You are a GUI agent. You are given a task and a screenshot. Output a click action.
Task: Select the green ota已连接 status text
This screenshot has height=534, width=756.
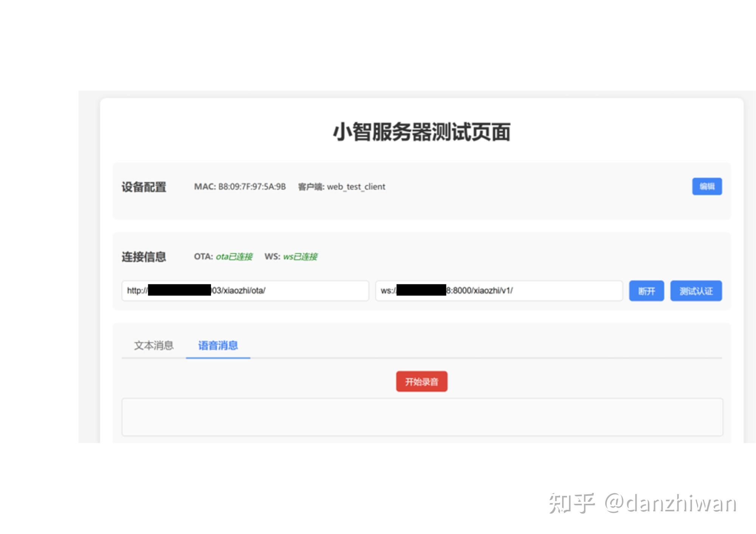234,256
